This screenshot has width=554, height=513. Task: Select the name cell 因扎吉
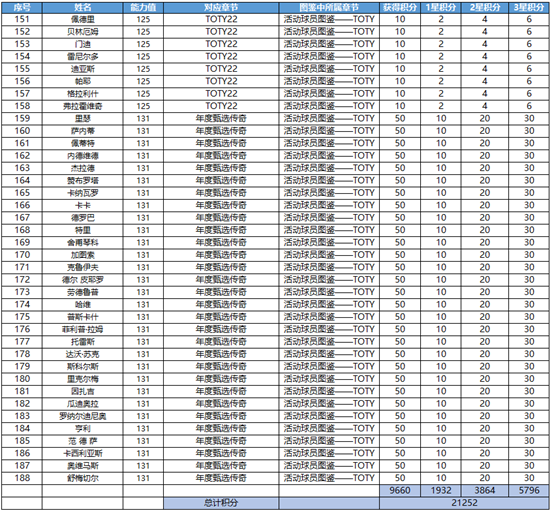pyautogui.click(x=83, y=391)
